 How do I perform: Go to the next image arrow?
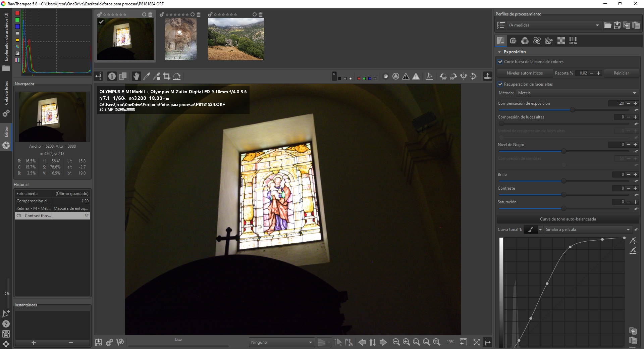383,342
